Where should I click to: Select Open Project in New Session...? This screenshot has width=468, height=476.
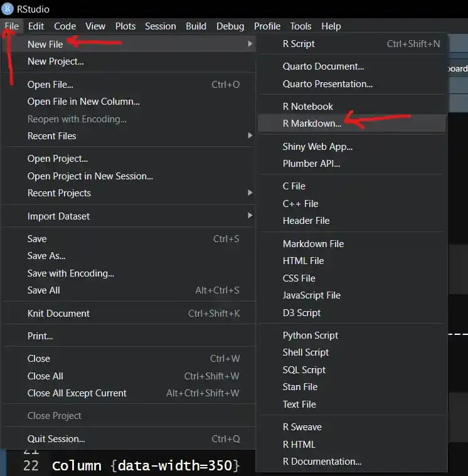click(129, 176)
